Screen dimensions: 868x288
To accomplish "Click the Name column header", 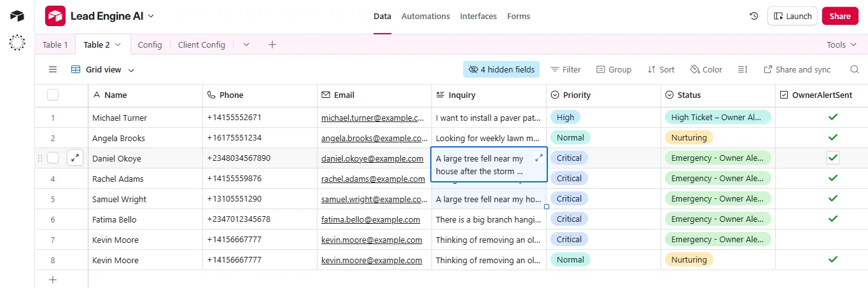I will point(146,95).
